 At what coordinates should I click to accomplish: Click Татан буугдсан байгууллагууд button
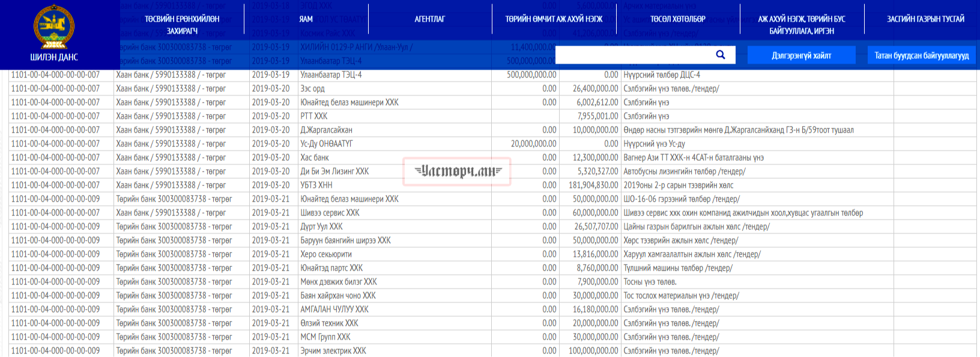click(922, 55)
